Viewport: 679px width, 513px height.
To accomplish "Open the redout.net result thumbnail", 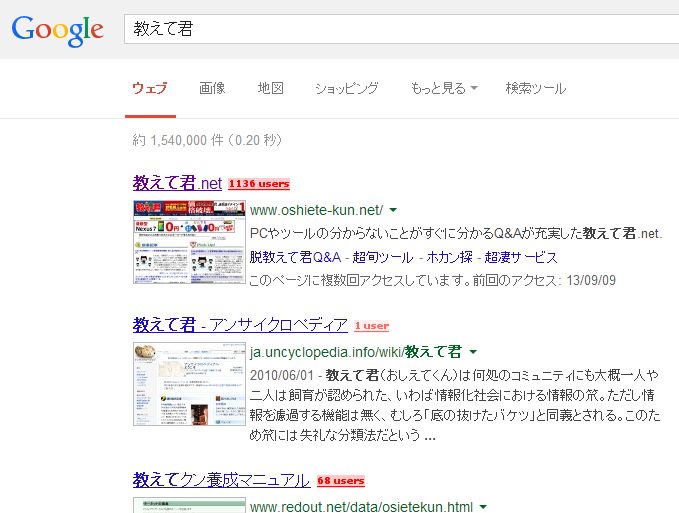I will pos(189,505).
